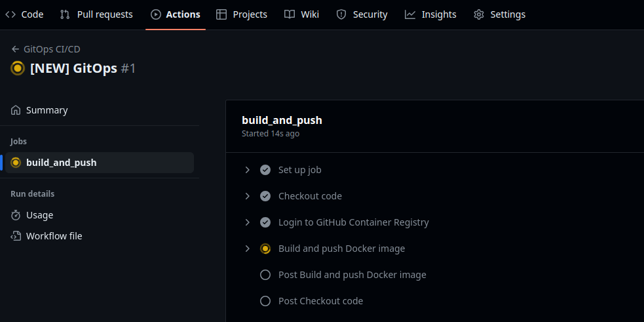Click the Code brackets icon in nav
Screen dimensions: 644x322
pyautogui.click(x=10, y=14)
